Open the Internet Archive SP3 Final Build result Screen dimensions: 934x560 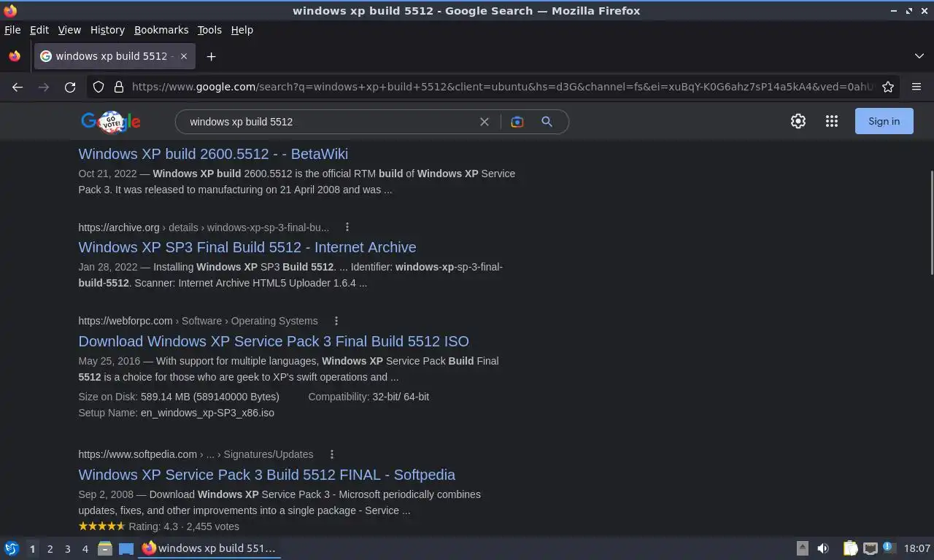[247, 247]
